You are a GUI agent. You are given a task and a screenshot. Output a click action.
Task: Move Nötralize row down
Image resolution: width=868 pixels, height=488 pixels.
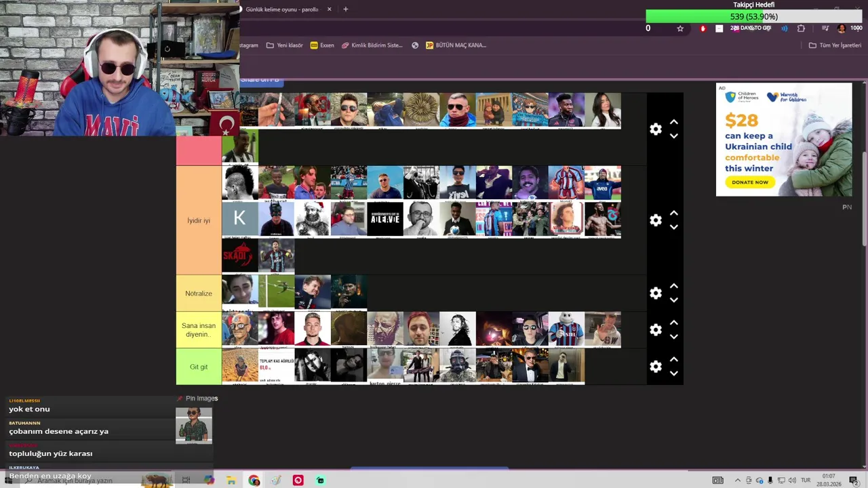(x=674, y=300)
